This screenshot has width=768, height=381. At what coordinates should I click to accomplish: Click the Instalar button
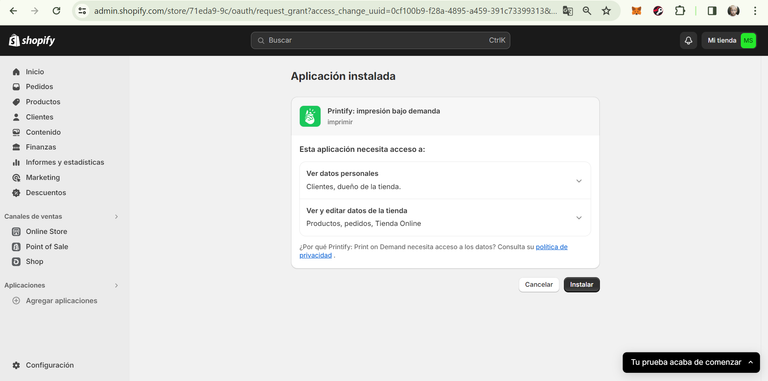point(581,285)
